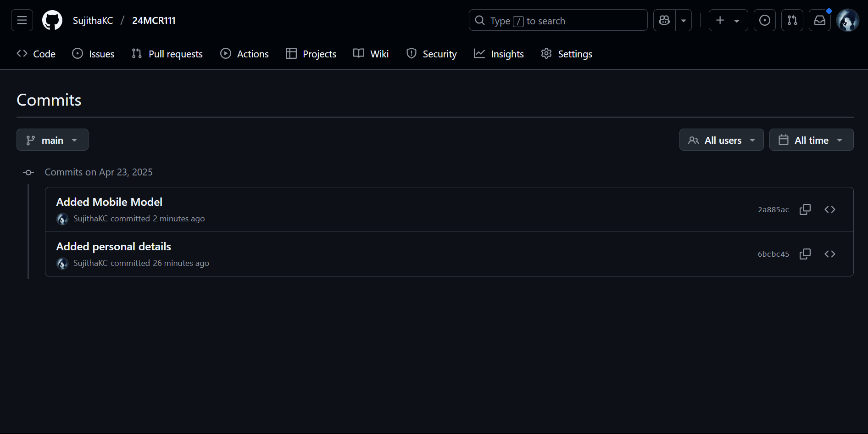The image size is (868, 434).
Task: Go to GitHub homepage via Octocat logo
Action: (52, 20)
